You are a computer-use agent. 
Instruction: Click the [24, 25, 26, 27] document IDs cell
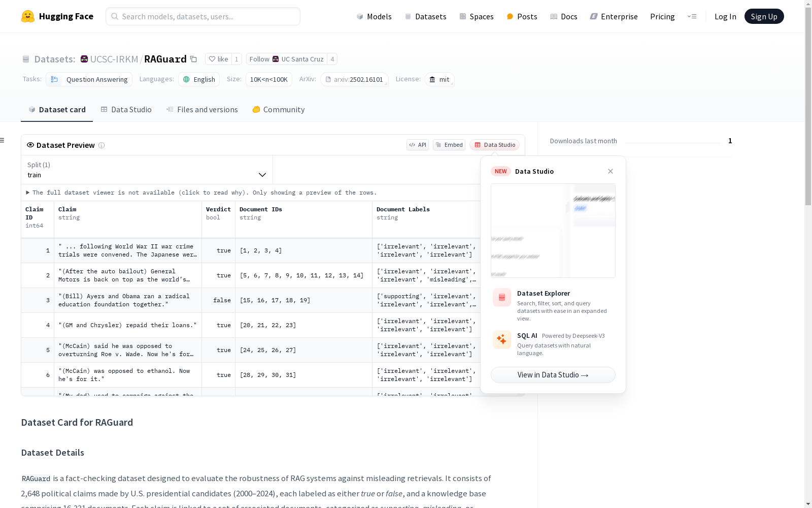pos(304,350)
